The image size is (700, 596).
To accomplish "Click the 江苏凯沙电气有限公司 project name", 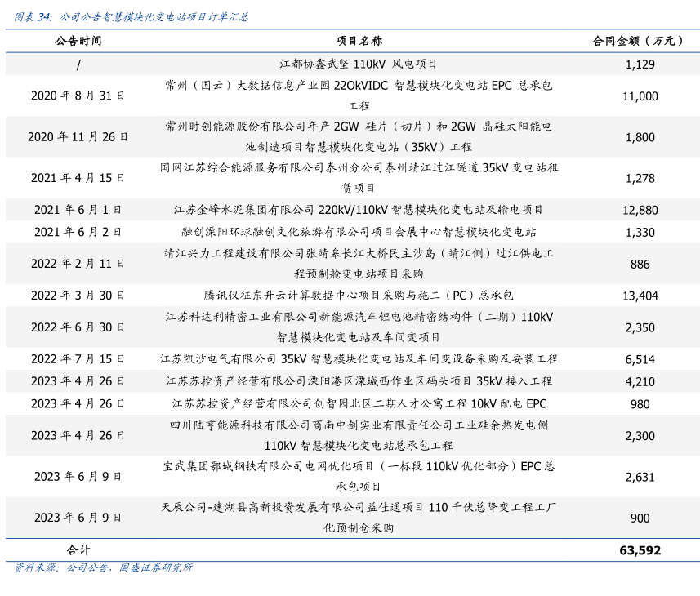I will click(x=359, y=359).
